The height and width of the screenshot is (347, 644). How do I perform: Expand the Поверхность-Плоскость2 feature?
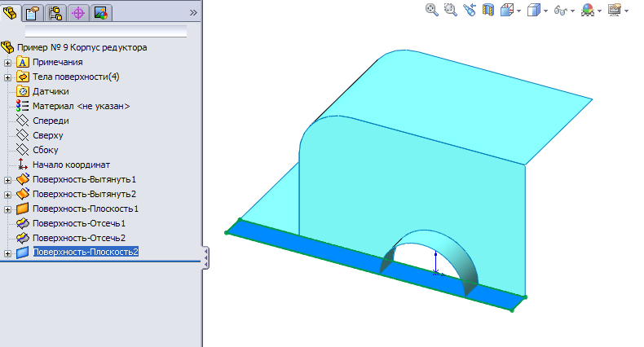pos(7,253)
